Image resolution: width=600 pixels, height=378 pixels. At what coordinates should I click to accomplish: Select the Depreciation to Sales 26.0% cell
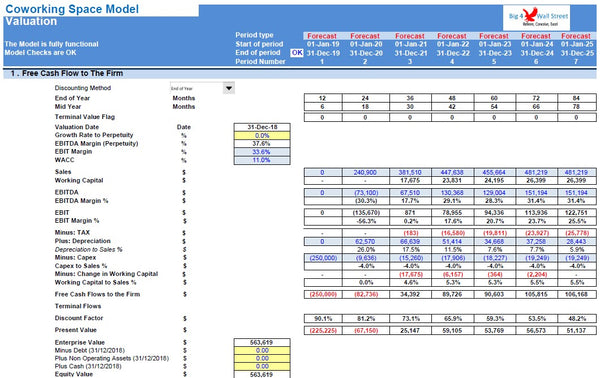[366, 250]
